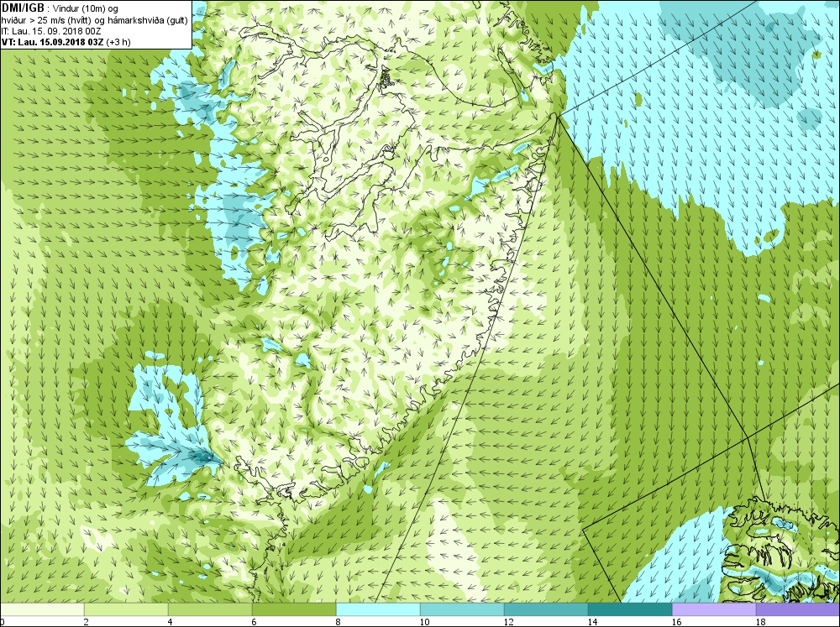Click the 6–8 m/s dark green legend swatch
Viewport: 840px width, 627px height.
point(294,609)
